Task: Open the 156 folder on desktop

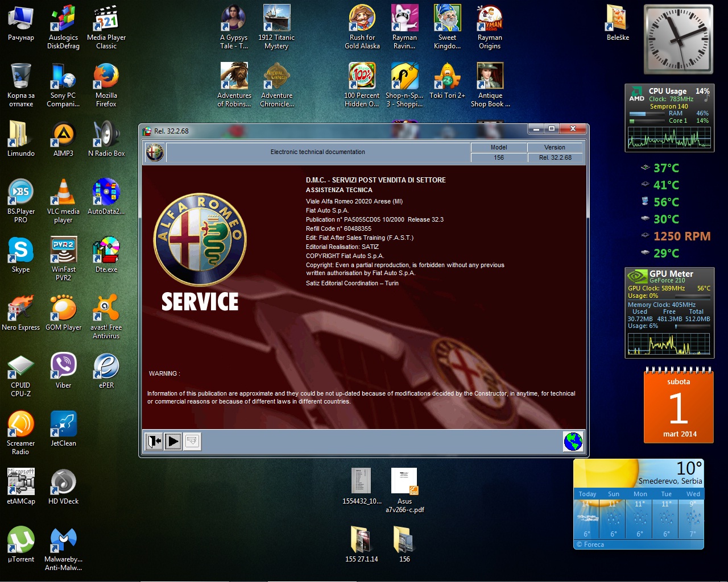Action: [405, 545]
